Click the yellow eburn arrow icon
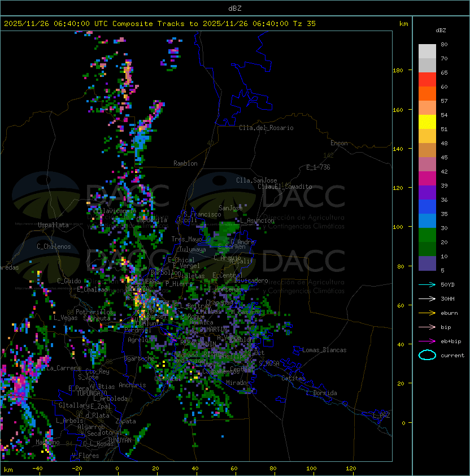The width and height of the screenshot is (470, 476). point(427,313)
